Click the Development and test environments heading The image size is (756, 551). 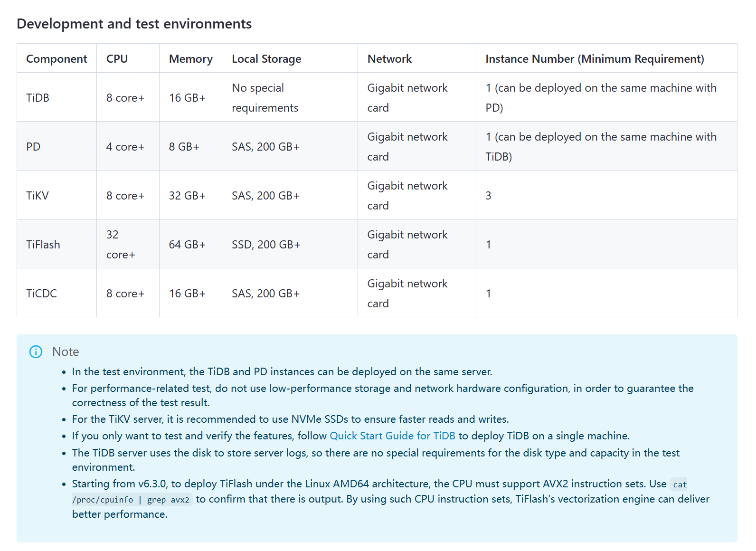click(134, 24)
